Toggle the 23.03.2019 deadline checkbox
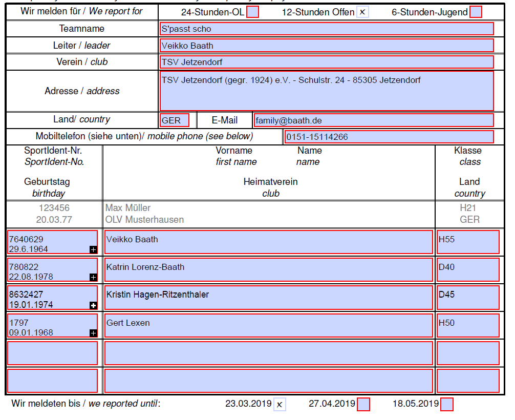515x420 pixels. click(x=280, y=404)
